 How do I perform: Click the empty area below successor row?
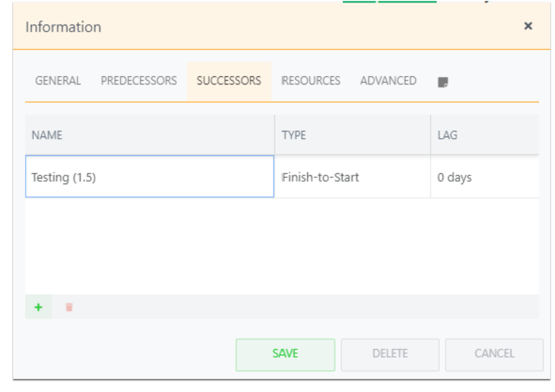(282, 246)
